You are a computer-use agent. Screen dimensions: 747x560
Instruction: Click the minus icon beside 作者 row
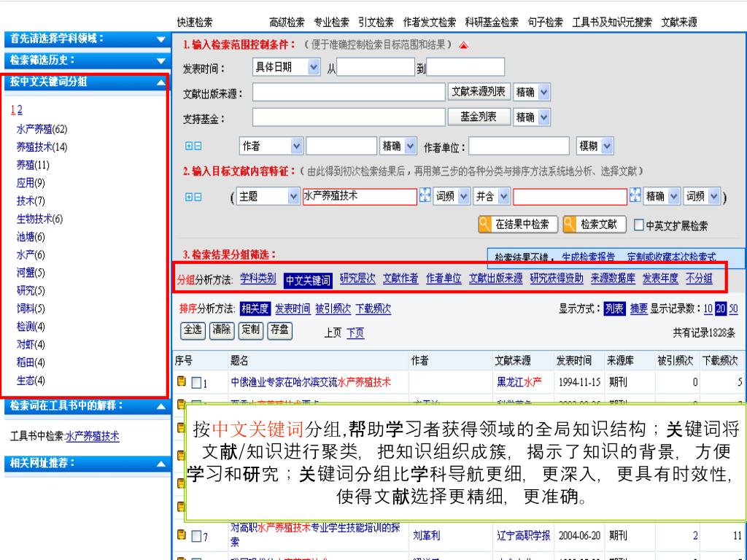pos(198,146)
